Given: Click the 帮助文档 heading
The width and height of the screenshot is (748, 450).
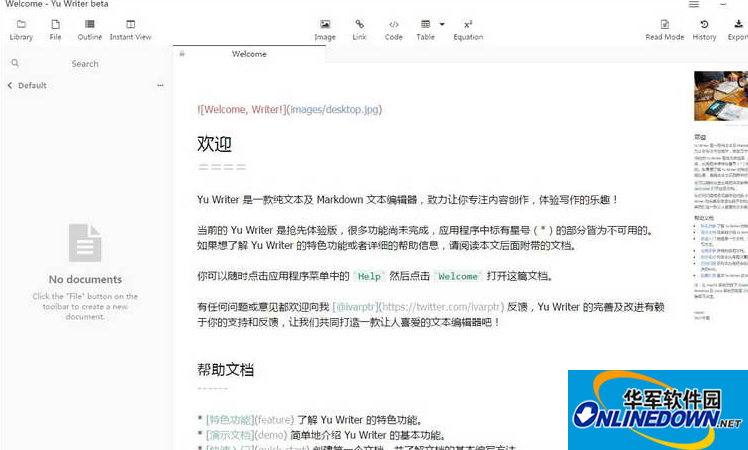Looking at the screenshot, I should point(225,369).
